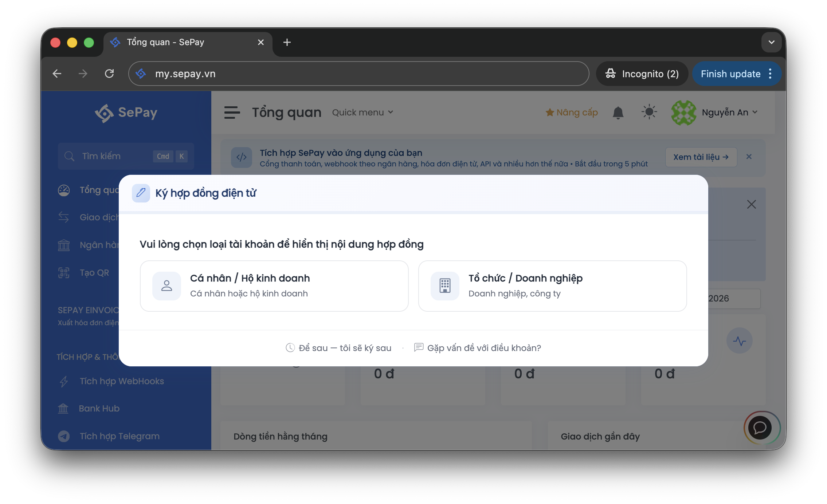The height and width of the screenshot is (504, 827).
Task: Click the Nâng cấp upgrade link
Action: 572,113
